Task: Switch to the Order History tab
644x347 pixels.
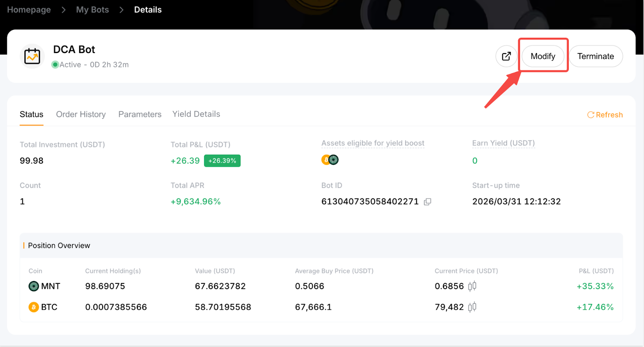Action: point(81,115)
